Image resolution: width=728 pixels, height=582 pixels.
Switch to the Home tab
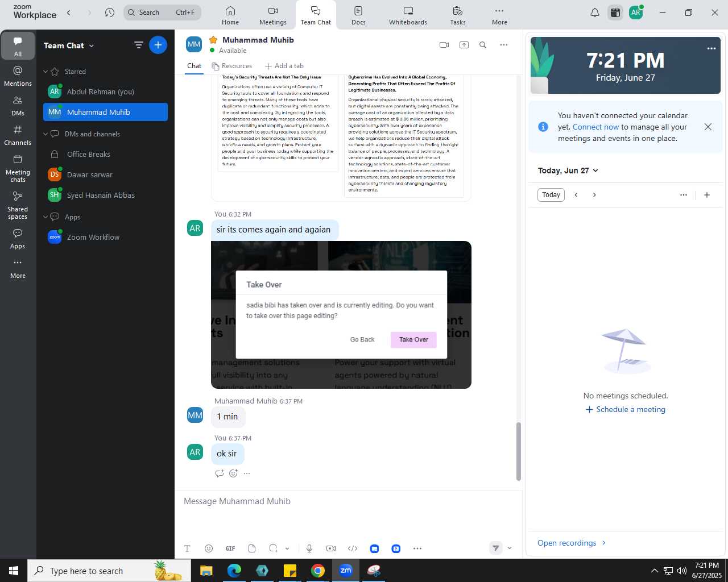(x=230, y=15)
